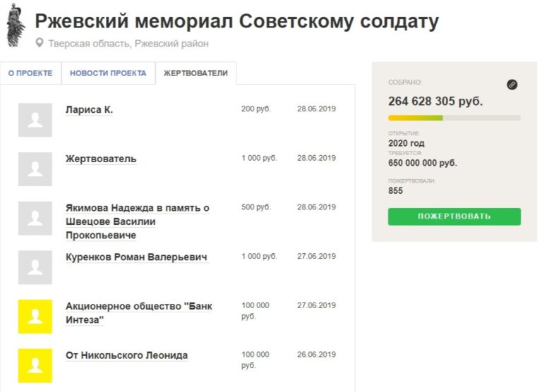Click the copy link icon near collected amount

coord(512,85)
